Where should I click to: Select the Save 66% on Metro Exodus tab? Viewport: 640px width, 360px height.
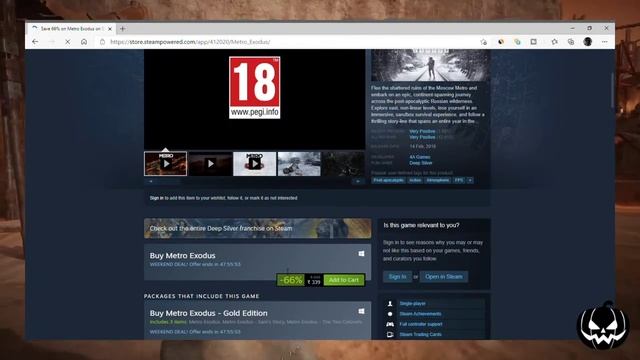(71, 29)
